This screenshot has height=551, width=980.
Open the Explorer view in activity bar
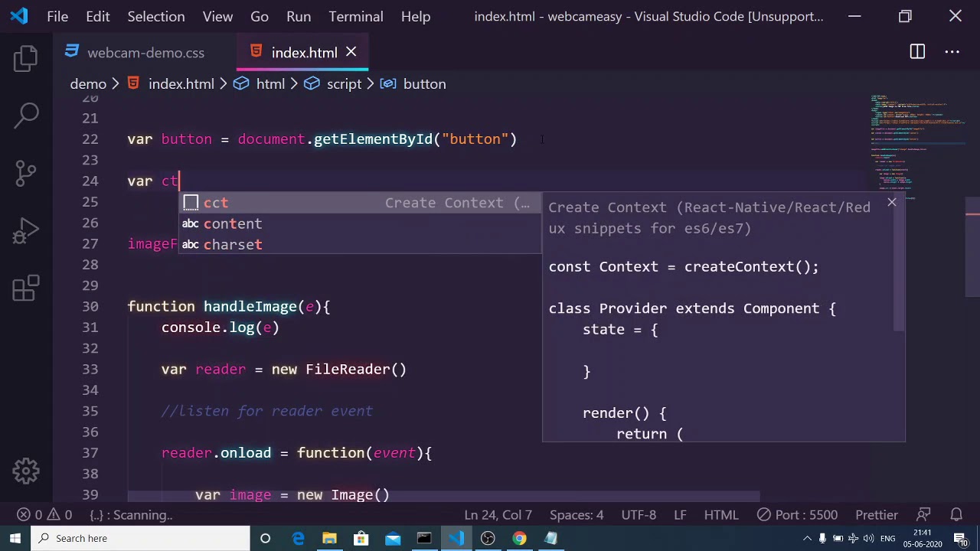25,59
